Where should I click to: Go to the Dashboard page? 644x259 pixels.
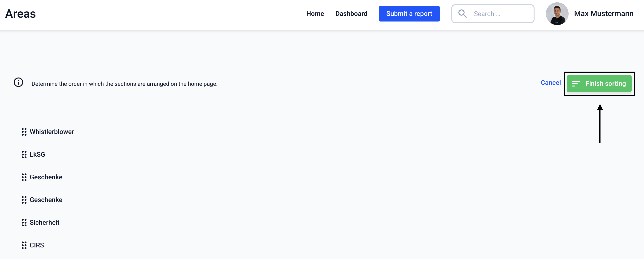tap(351, 14)
